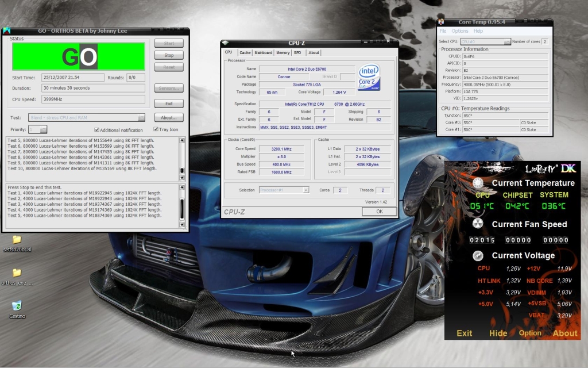Click the Rated FSB value 1600.0 MHz
Image resolution: width=588 pixels, height=368 pixels.
click(281, 172)
